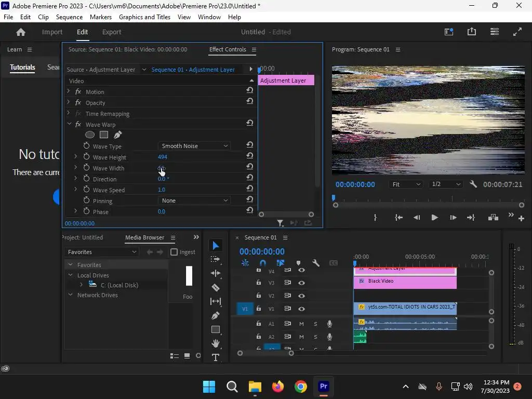Open the Wave Type dropdown
Image resolution: width=532 pixels, height=399 pixels.
coord(194,146)
